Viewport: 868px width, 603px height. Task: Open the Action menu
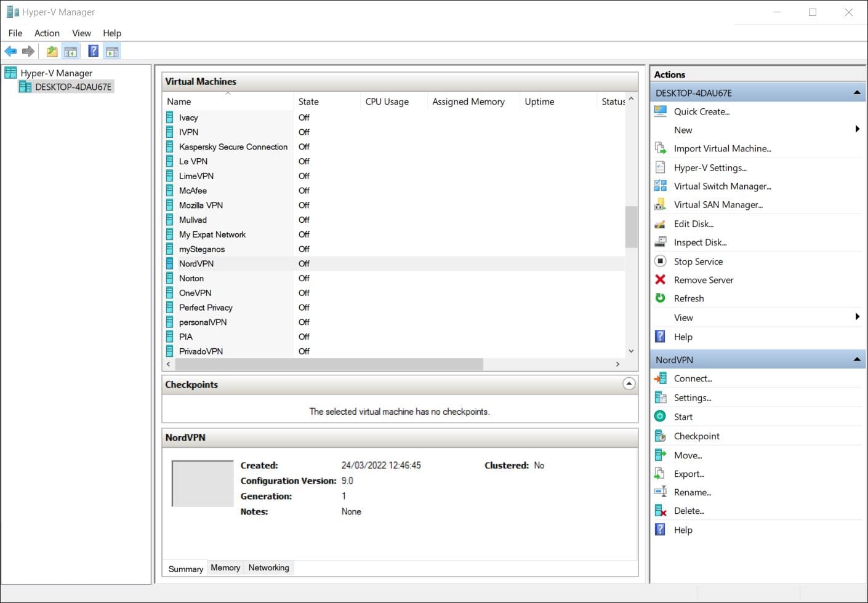[47, 33]
